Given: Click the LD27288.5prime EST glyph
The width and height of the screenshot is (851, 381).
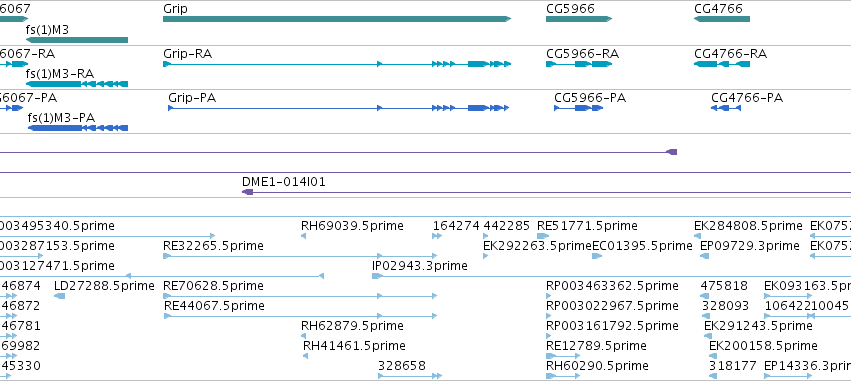Looking at the screenshot, I should point(60,296).
